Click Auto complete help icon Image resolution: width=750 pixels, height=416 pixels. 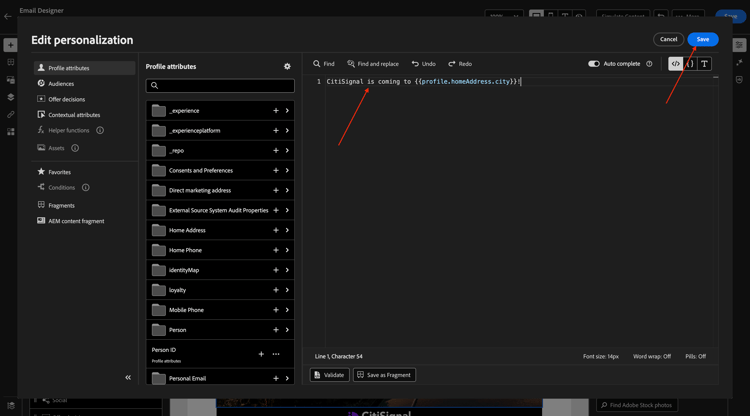pos(649,64)
